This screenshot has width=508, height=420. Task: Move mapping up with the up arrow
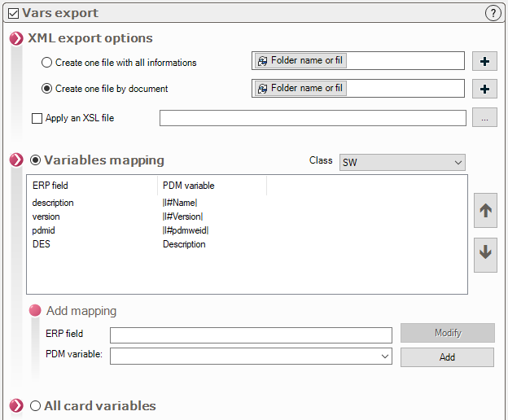coord(485,211)
